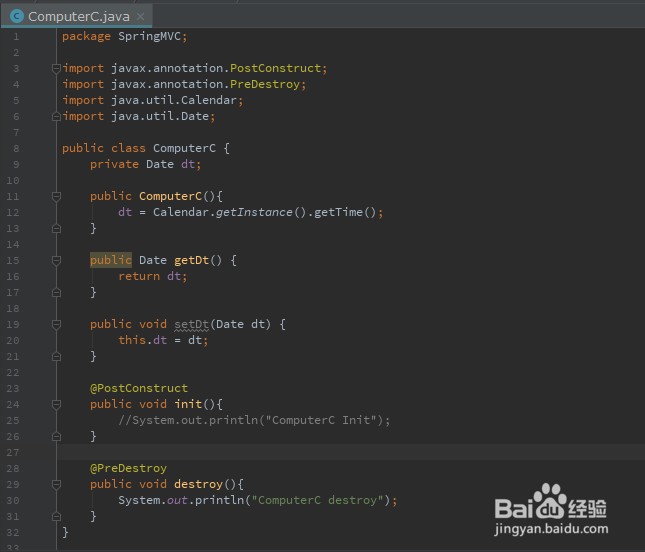Click the 'return' keyword on line 16

[x=139, y=276]
